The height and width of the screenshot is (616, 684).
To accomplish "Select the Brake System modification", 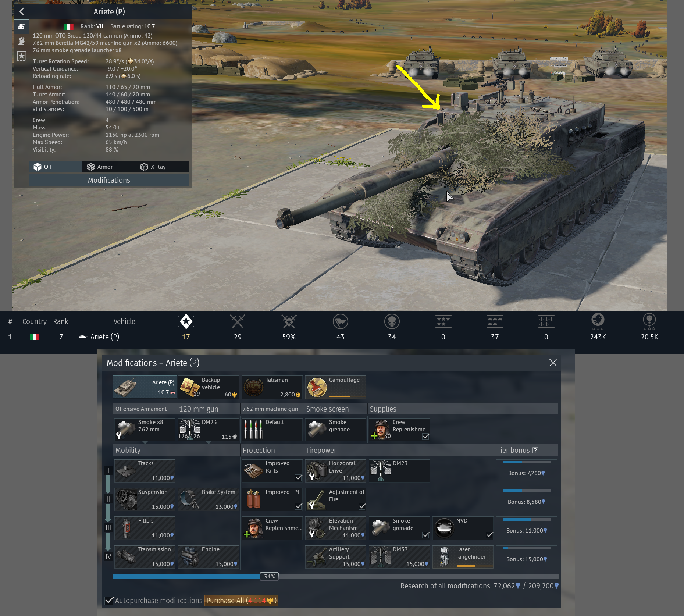I will [x=209, y=499].
